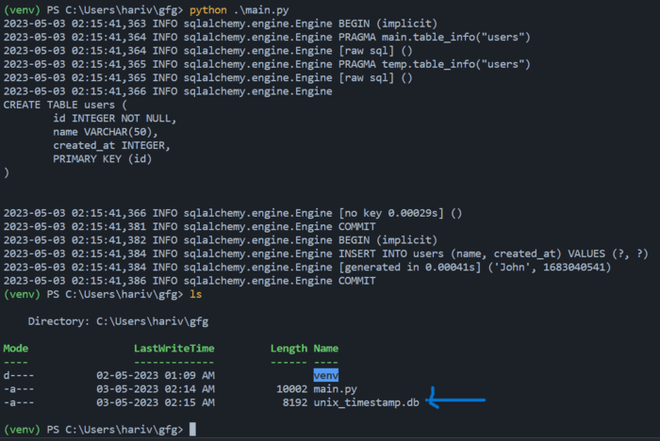Click the last COMMIT log text at 02:15:41,386
The height and width of the screenshot is (441, 660).
point(357,281)
